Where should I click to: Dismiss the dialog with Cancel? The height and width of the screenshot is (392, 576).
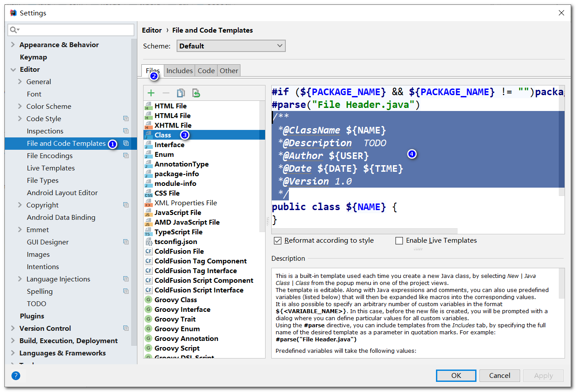point(499,375)
